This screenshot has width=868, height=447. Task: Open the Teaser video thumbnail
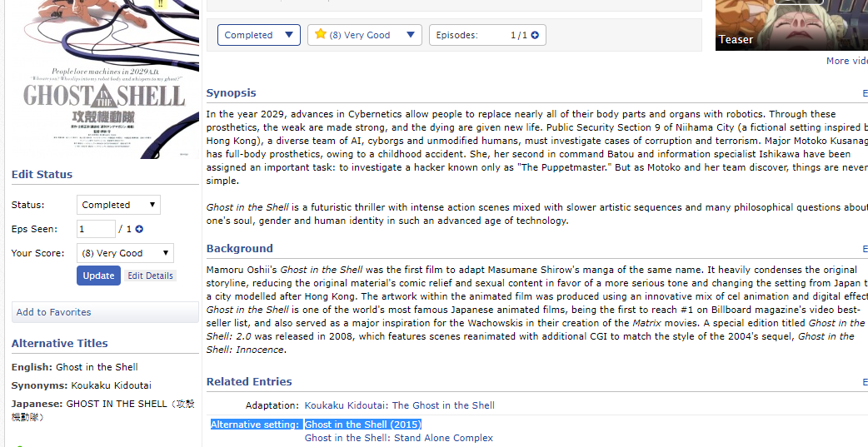tap(791, 25)
